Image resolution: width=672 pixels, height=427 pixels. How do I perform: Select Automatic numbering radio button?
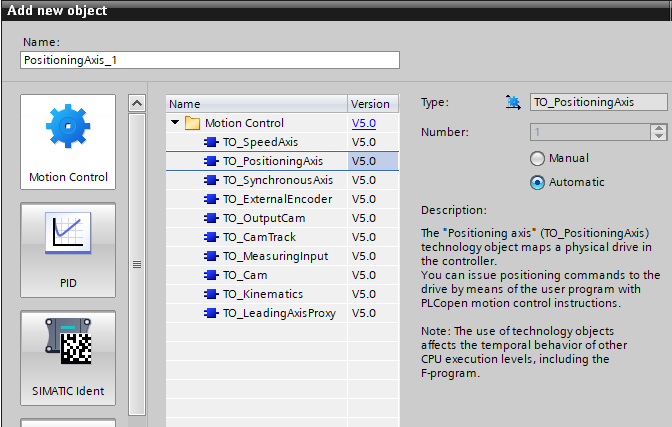(x=537, y=182)
